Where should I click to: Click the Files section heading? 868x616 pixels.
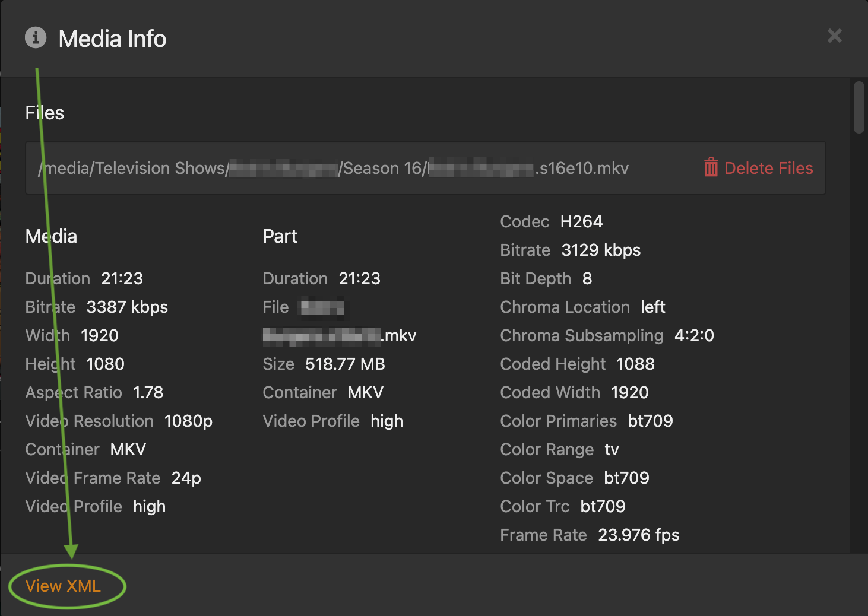pyautogui.click(x=44, y=113)
